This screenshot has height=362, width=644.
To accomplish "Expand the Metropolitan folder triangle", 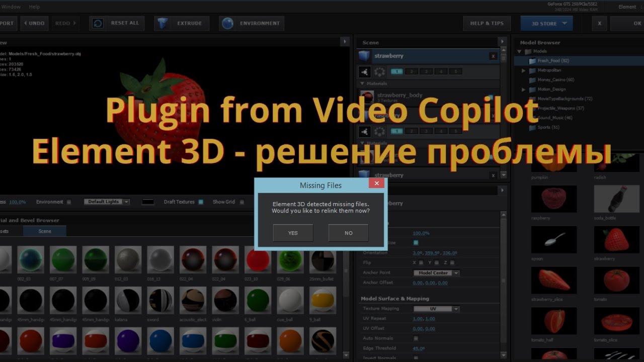I will click(524, 70).
